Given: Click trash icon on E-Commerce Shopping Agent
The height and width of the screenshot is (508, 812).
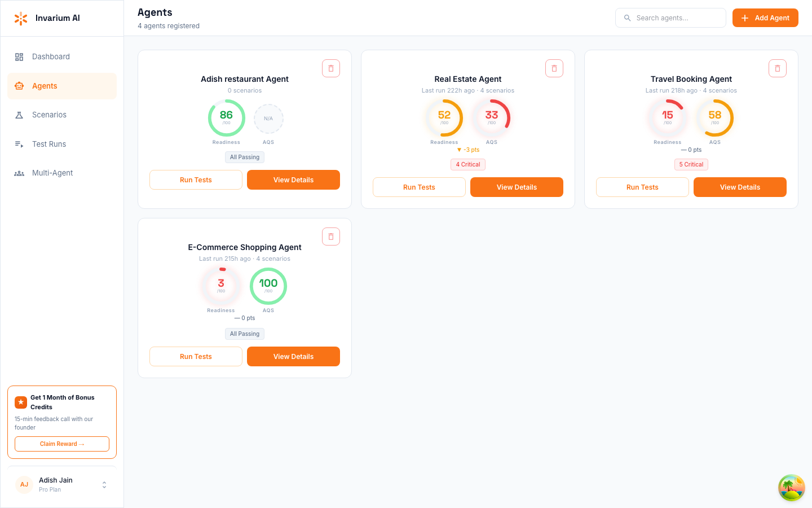Looking at the screenshot, I should (x=331, y=237).
